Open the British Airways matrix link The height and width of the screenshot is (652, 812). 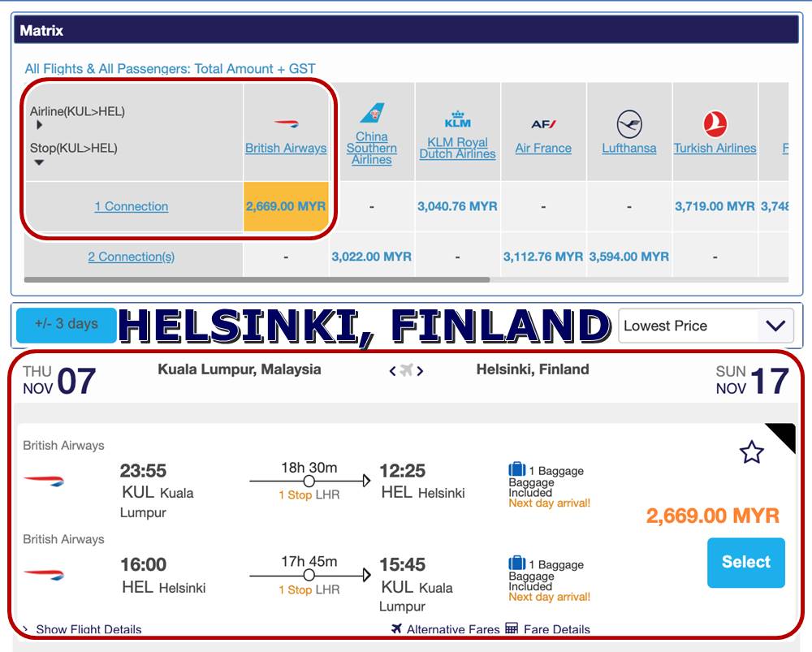[x=286, y=148]
